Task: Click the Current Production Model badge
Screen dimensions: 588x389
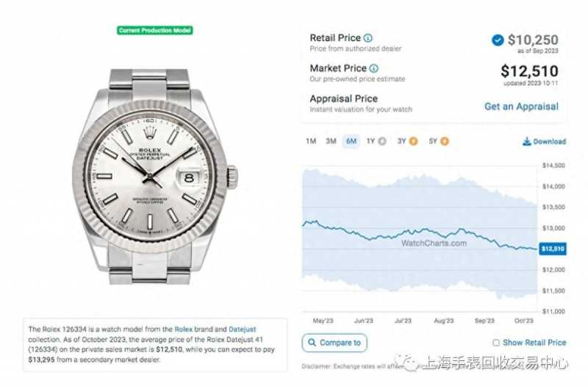Action: coord(155,30)
